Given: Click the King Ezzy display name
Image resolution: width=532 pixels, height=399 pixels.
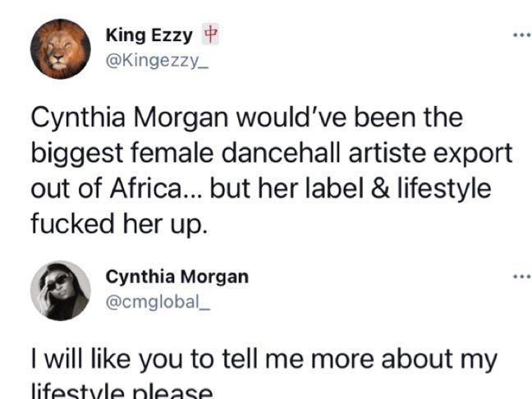Looking at the screenshot, I should pyautogui.click(x=149, y=35).
